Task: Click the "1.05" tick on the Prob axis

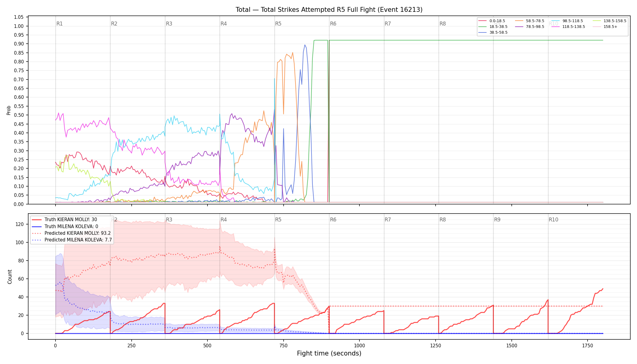Action: (19, 17)
